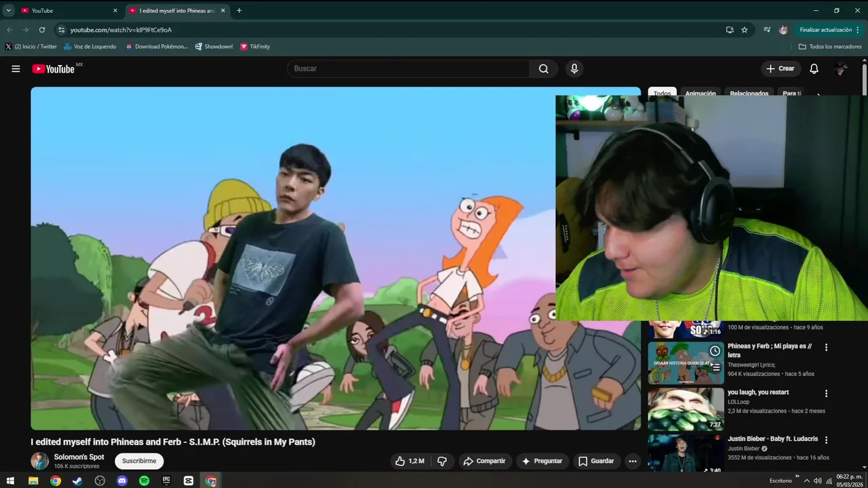Open a new browser tab
This screenshot has width=868, height=488.
[239, 10]
